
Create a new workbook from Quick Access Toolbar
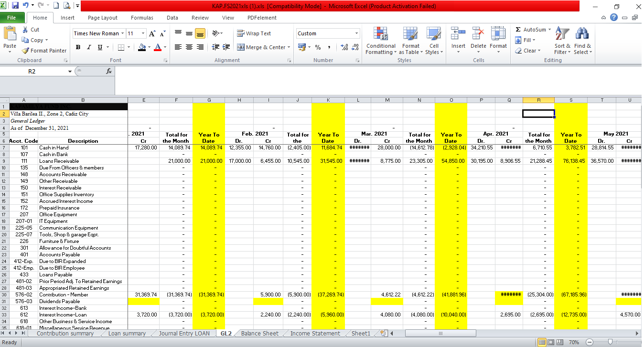coord(56,6)
